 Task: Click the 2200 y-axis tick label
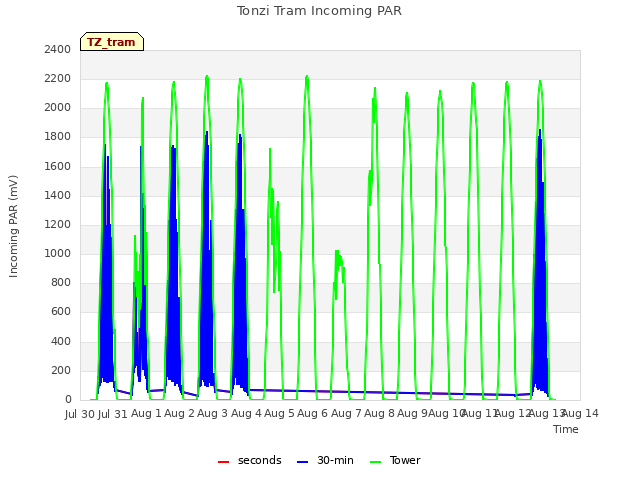pos(58,78)
